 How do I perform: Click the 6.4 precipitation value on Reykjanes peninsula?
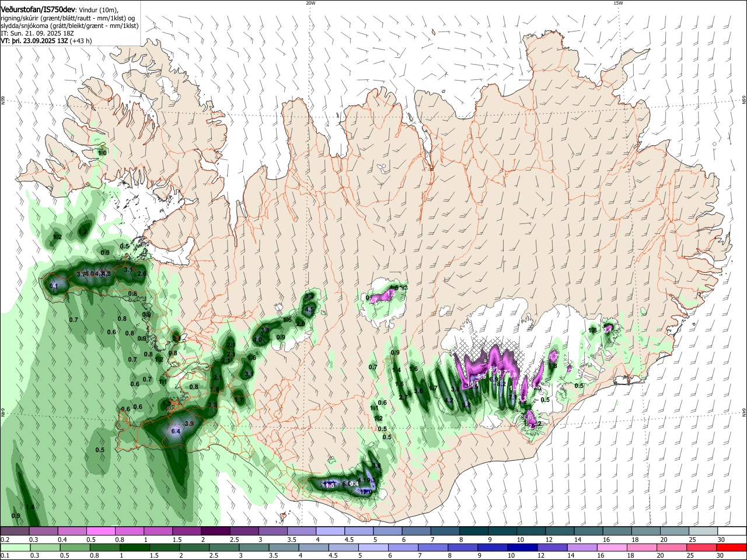(176, 431)
